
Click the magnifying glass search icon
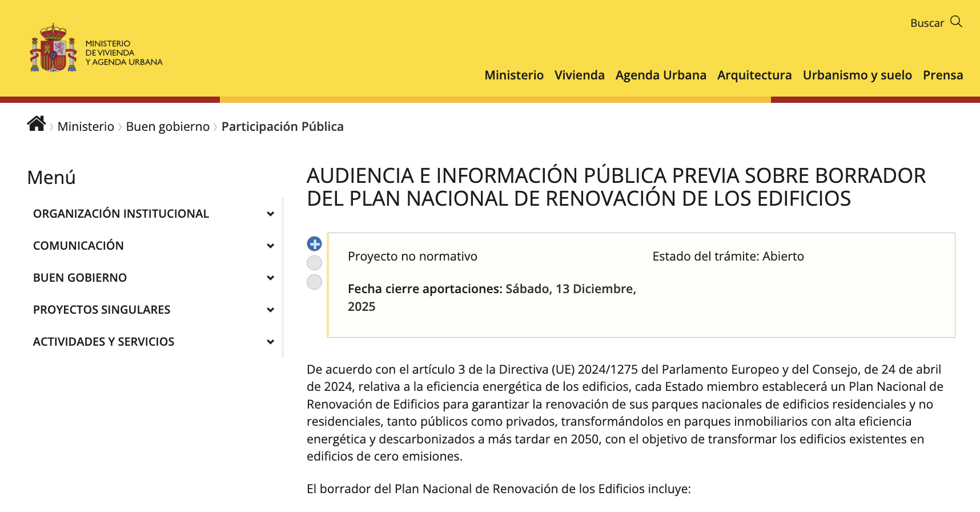pyautogui.click(x=956, y=22)
